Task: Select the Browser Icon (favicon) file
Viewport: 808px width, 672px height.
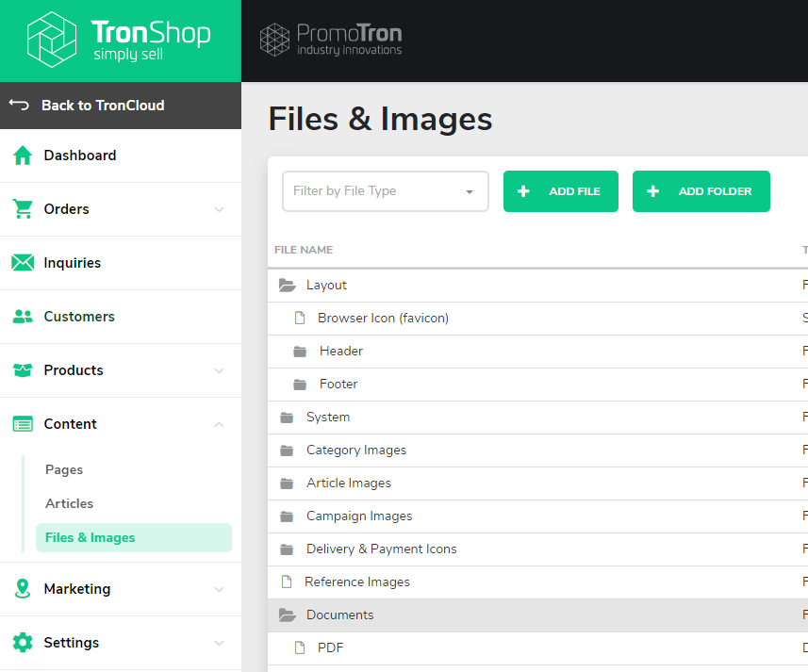Action: coord(383,319)
